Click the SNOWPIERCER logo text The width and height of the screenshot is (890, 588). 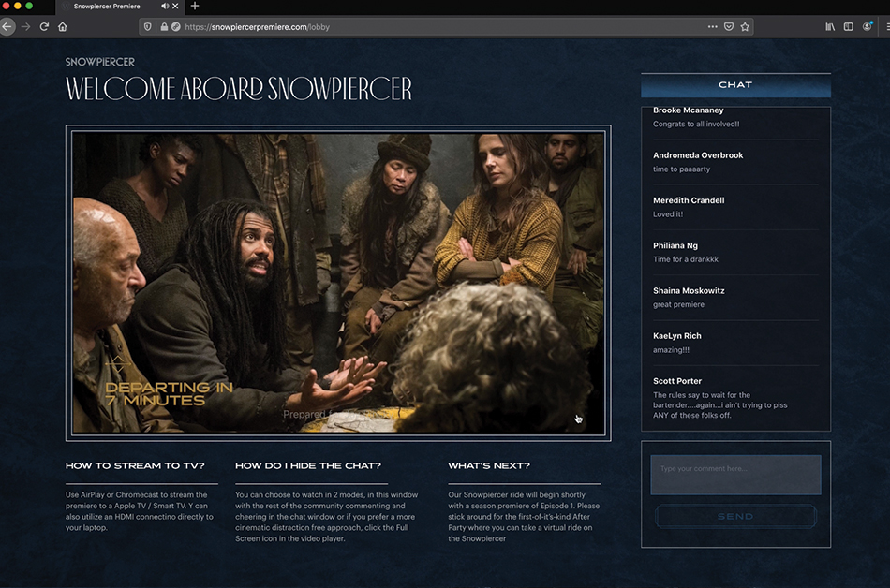click(x=100, y=62)
